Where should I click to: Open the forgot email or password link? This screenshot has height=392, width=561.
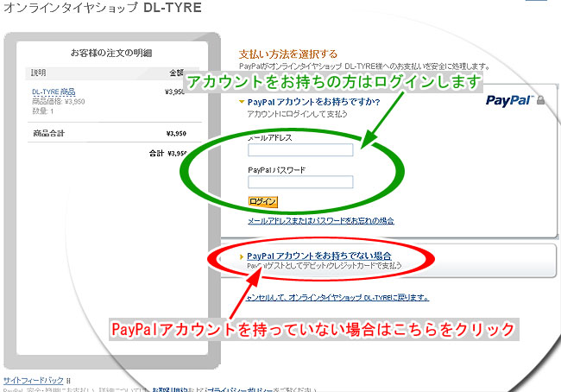tap(321, 221)
